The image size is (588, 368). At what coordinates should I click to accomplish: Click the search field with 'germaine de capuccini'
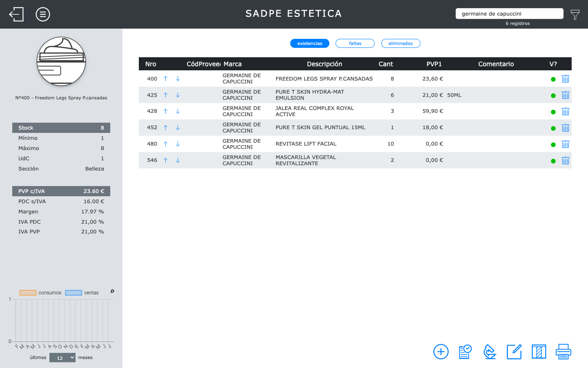click(509, 13)
